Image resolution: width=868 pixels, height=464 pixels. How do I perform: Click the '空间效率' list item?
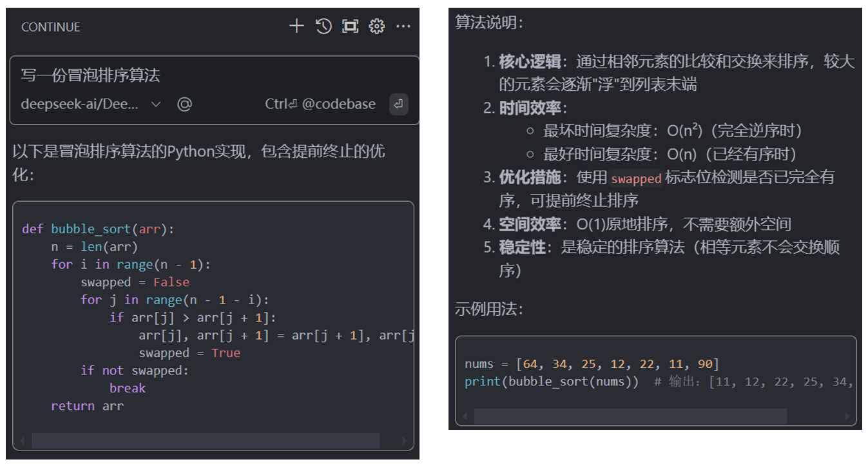pyautogui.click(x=637, y=224)
